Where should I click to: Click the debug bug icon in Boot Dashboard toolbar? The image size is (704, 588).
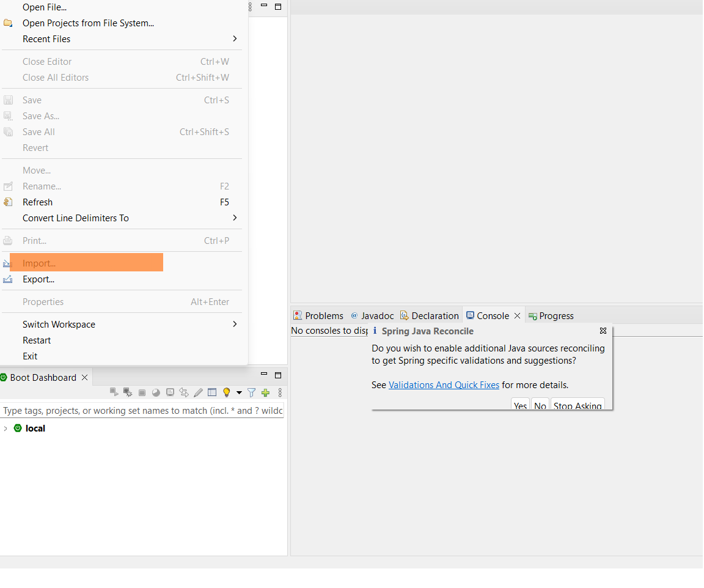pos(128,392)
